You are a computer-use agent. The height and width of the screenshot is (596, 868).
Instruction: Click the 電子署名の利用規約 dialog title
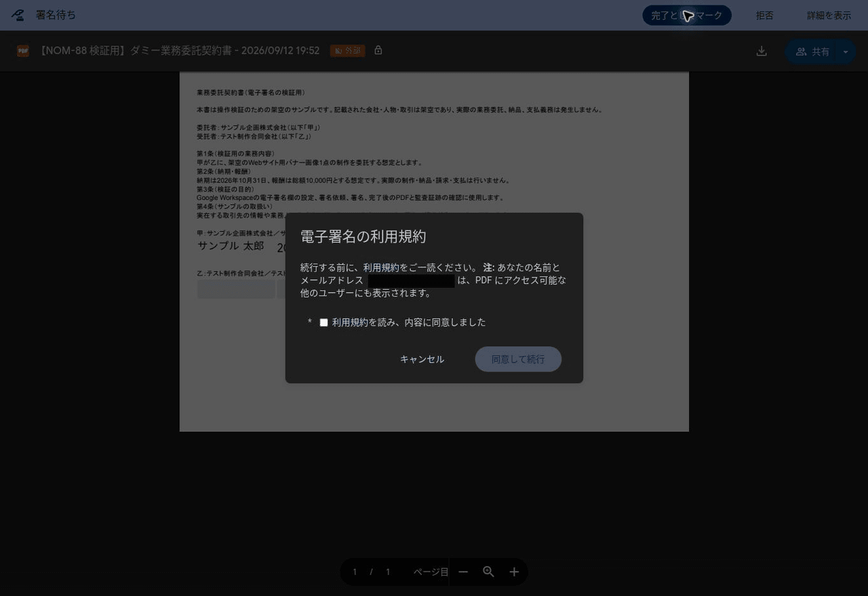pos(363,236)
